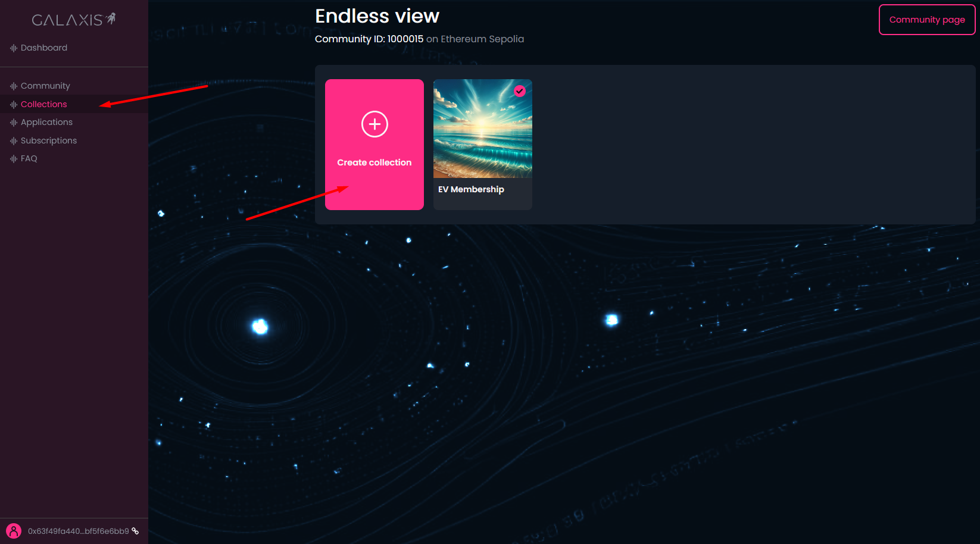
Task: Click the waveform icon beside Community
Action: pos(14,86)
